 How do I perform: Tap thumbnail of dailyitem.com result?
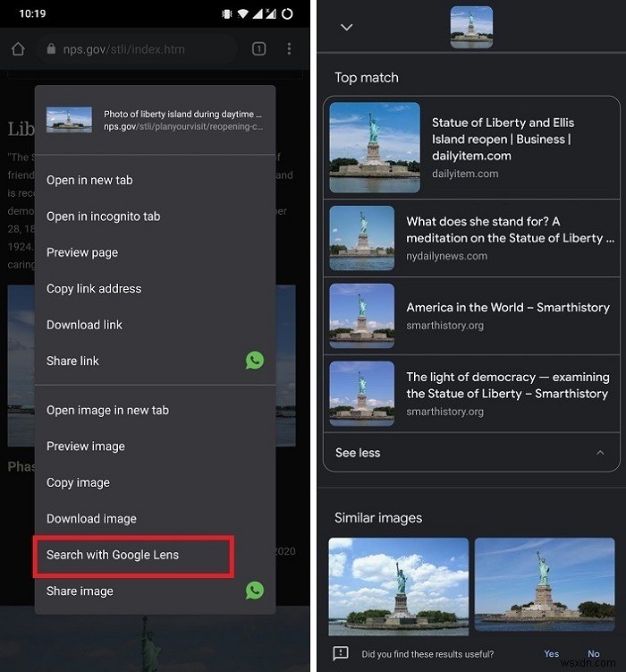click(x=375, y=148)
